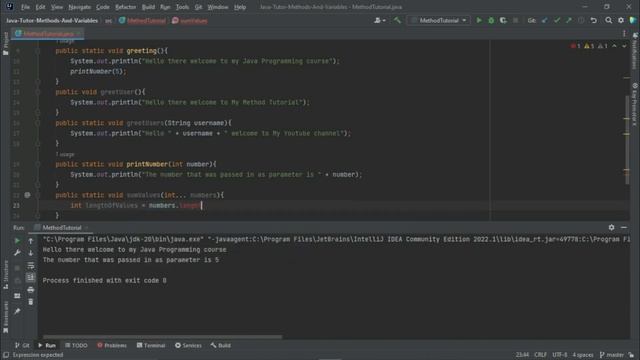
Task: Hide the Run tool window with minus icon
Action: (624, 227)
